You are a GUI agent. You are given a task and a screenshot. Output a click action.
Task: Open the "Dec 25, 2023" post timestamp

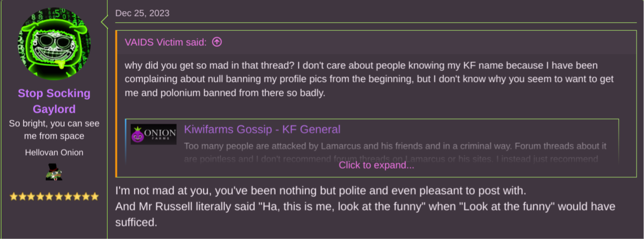tap(142, 13)
